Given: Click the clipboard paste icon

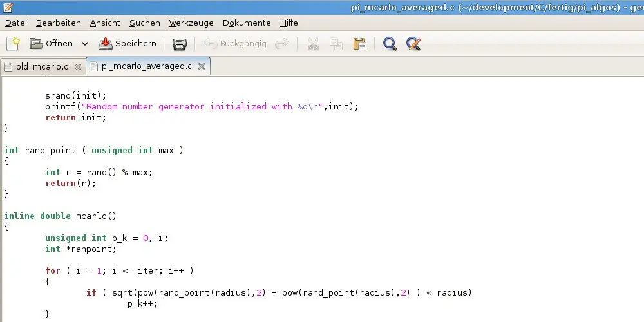Looking at the screenshot, I should point(359,44).
